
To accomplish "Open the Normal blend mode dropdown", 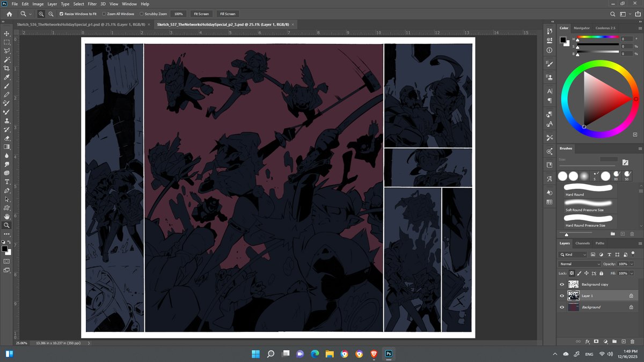I will coord(580,264).
